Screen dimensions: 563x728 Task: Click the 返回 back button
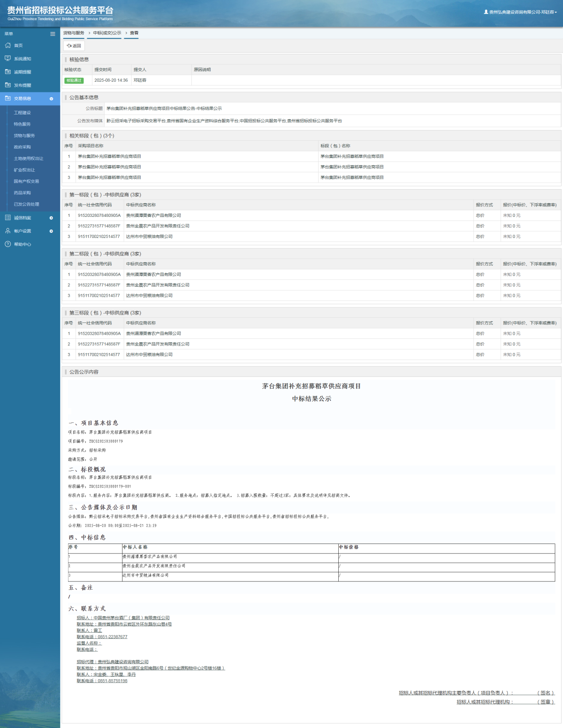click(74, 46)
